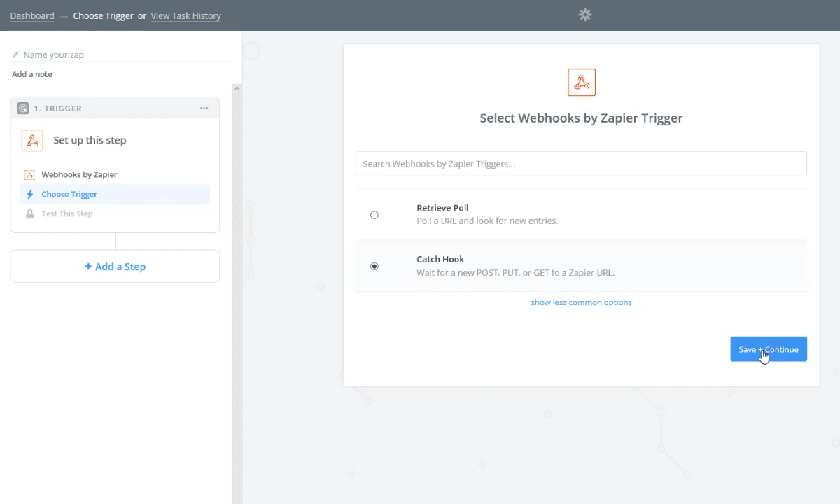Open the Choose Trigger step item
Screen dimensions: 840x504
click(115, 194)
